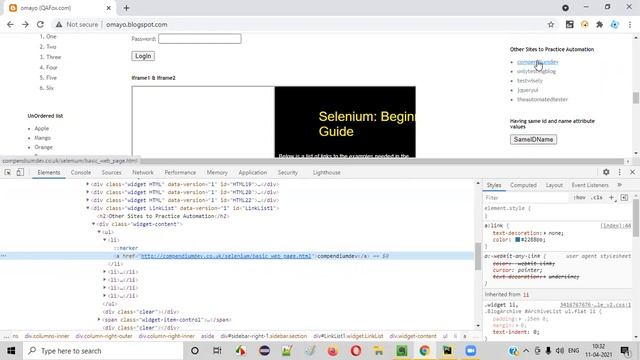The height and width of the screenshot is (360, 640).
Task: Open the jqueryui link
Action: [x=527, y=90]
